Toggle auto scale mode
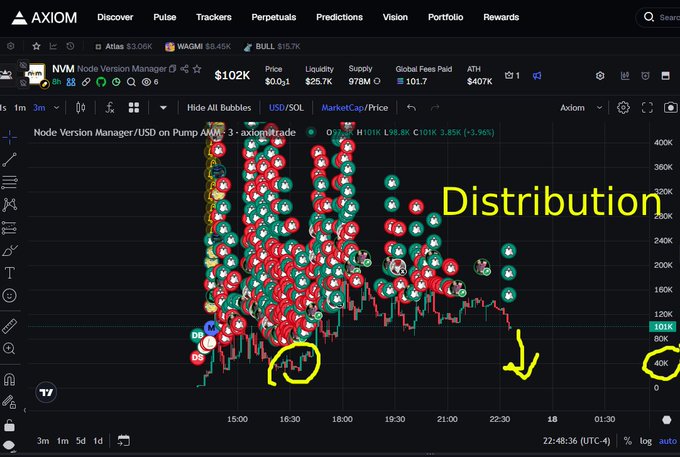This screenshot has height=457, width=680. point(668,441)
